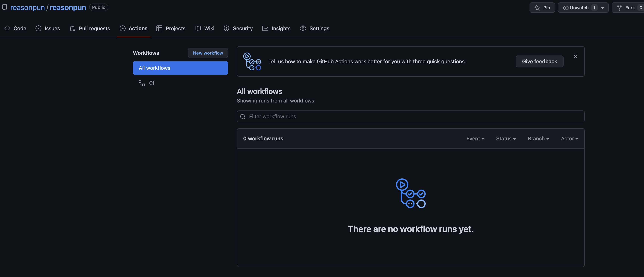644x277 pixels.
Task: Click the Give feedback button
Action: [x=539, y=61]
